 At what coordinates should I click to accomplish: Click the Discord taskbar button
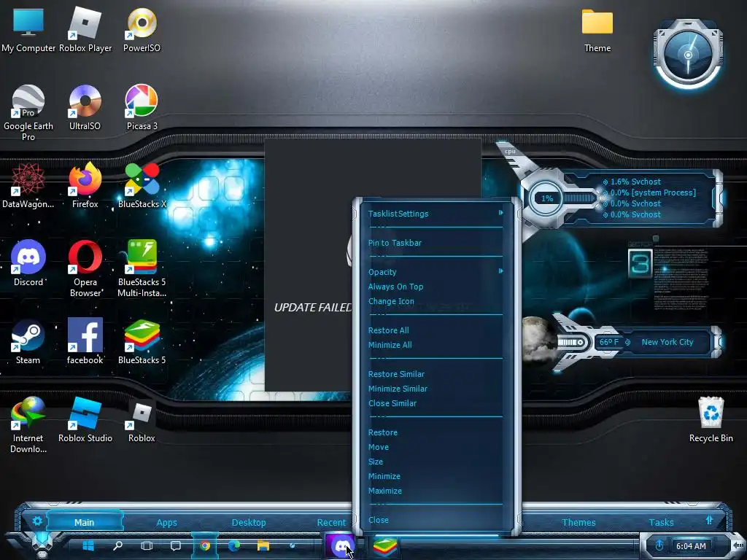point(340,545)
